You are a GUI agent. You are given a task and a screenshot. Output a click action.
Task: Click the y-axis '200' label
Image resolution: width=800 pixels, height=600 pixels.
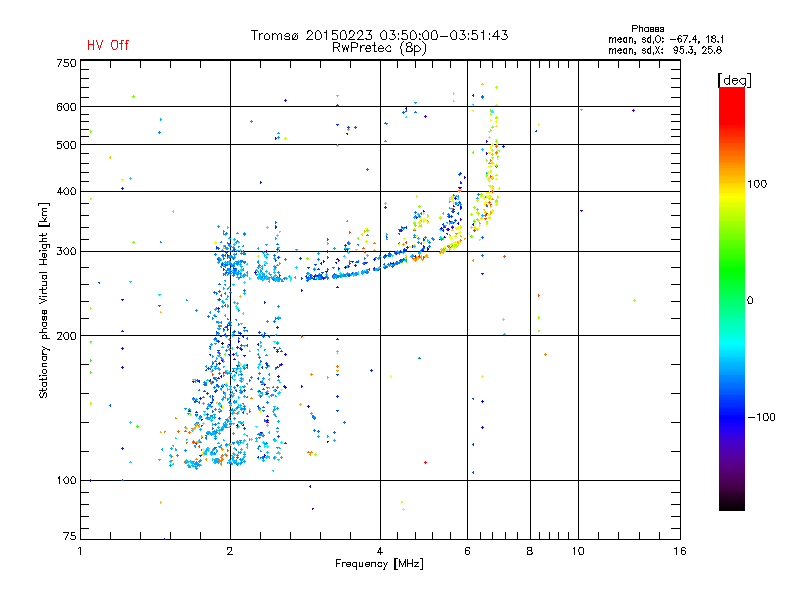pos(66,336)
